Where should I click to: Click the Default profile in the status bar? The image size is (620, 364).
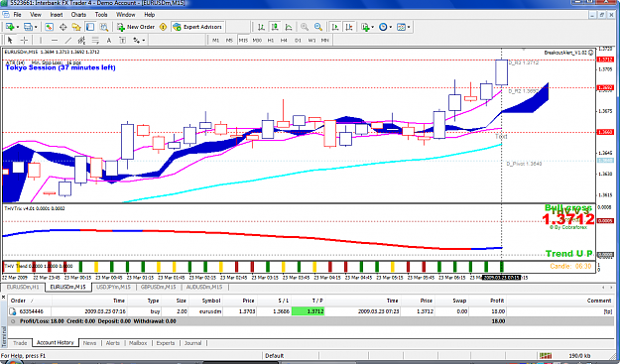[275, 356]
